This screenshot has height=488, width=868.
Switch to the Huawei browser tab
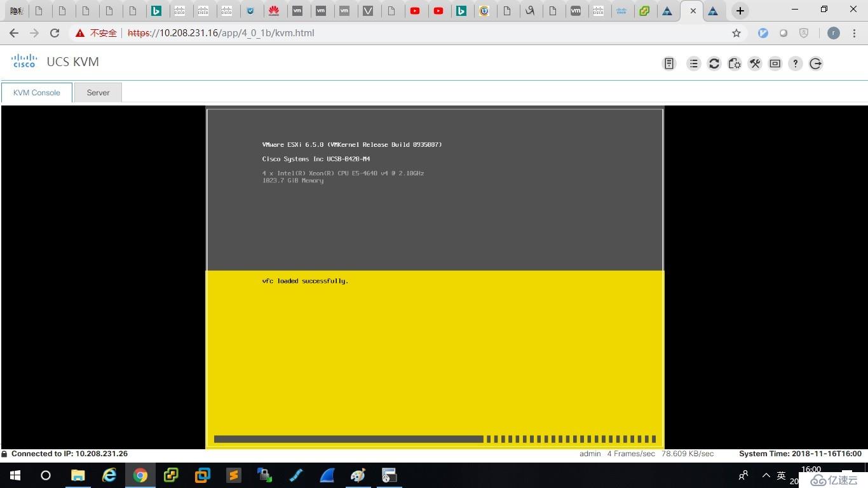(x=274, y=11)
